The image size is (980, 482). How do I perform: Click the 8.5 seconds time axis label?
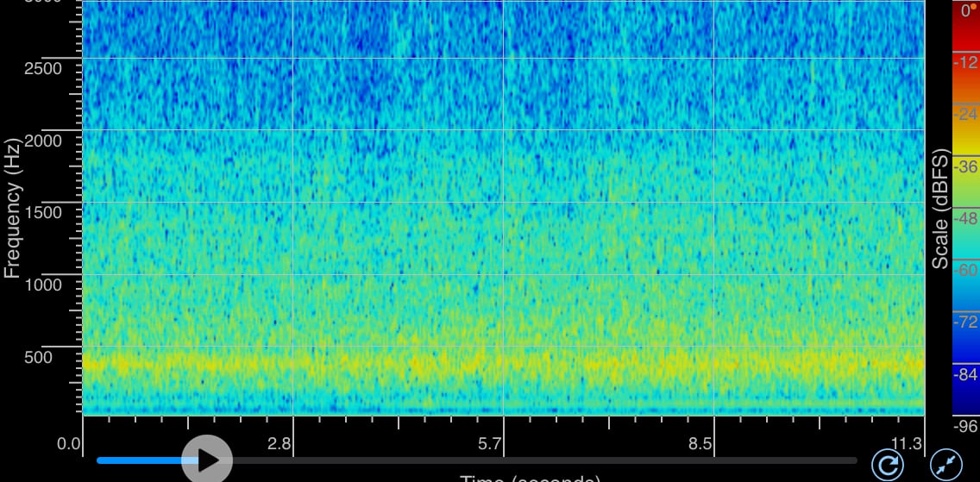tap(700, 444)
